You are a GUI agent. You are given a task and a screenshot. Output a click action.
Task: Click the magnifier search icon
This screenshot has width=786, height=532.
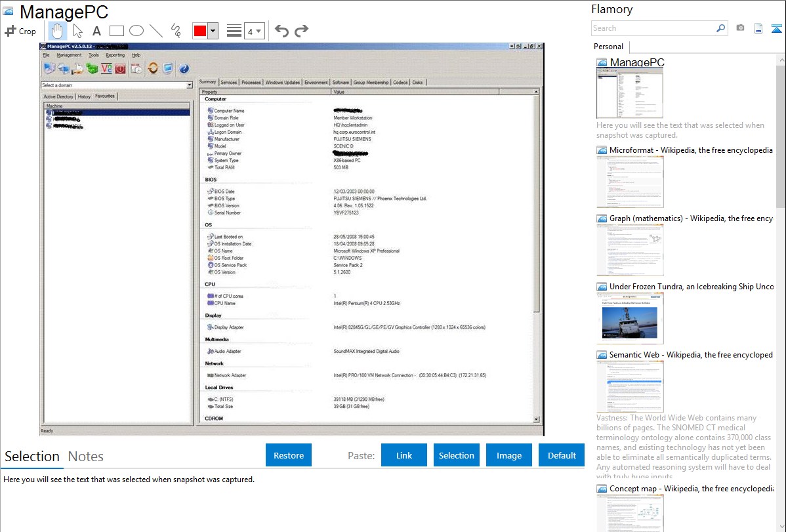click(721, 28)
